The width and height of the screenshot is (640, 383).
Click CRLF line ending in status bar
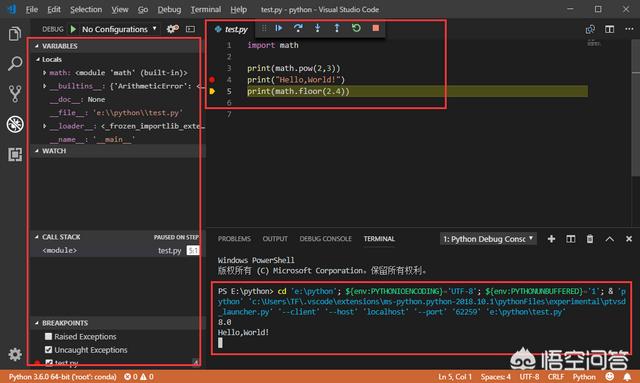pos(556,376)
